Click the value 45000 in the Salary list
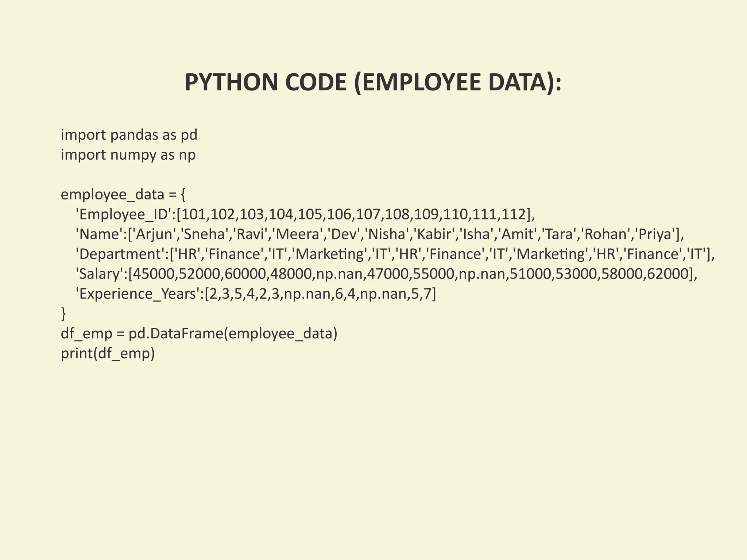The height and width of the screenshot is (560, 747). click(x=154, y=274)
